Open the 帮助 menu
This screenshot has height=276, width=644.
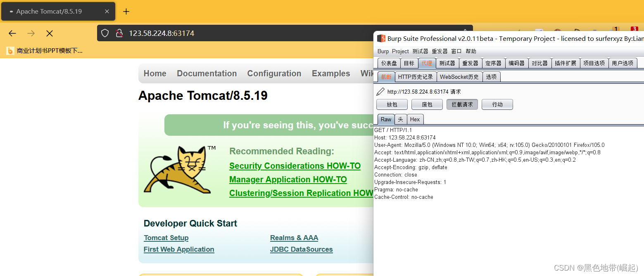click(x=471, y=51)
